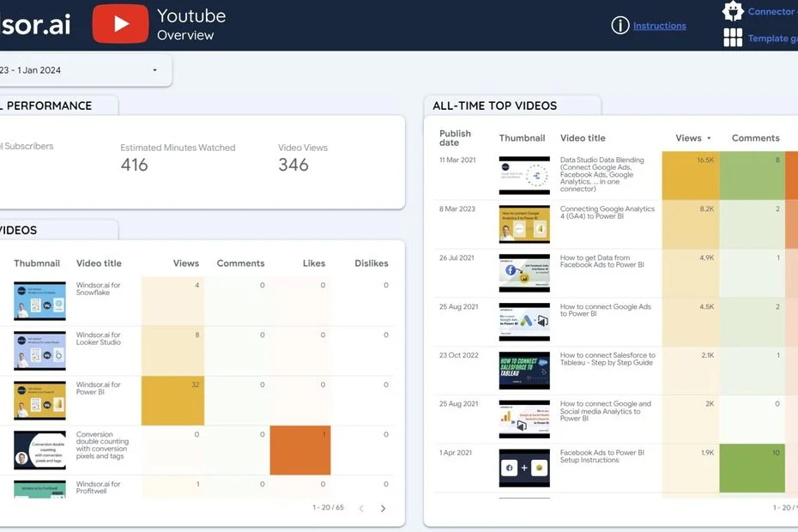The image size is (798, 532).
Task: Sort All-Time Top Videos by Views
Action: 692,138
